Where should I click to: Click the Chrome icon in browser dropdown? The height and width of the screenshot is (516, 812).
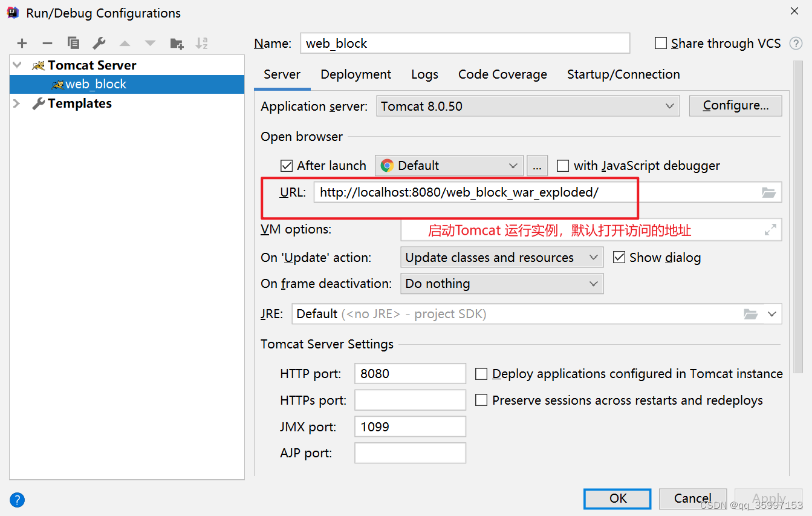pos(387,166)
